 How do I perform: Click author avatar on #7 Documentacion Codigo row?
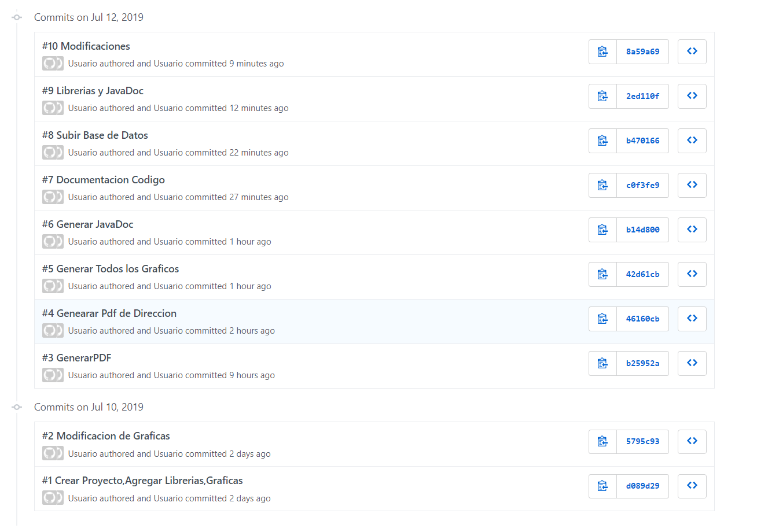tap(49, 197)
